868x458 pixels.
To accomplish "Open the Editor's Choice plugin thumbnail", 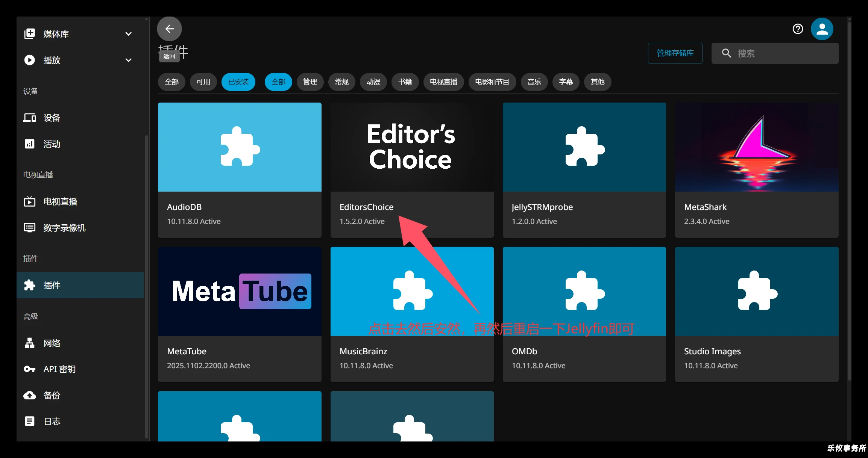I will (x=412, y=147).
